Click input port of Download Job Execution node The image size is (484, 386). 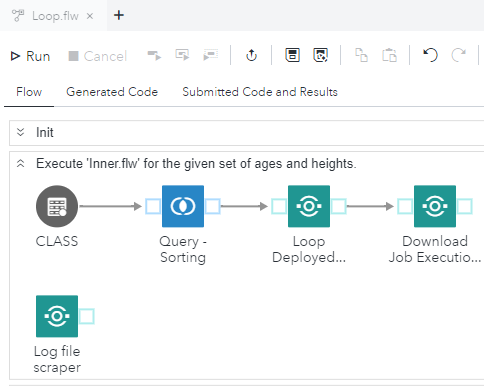pos(405,206)
